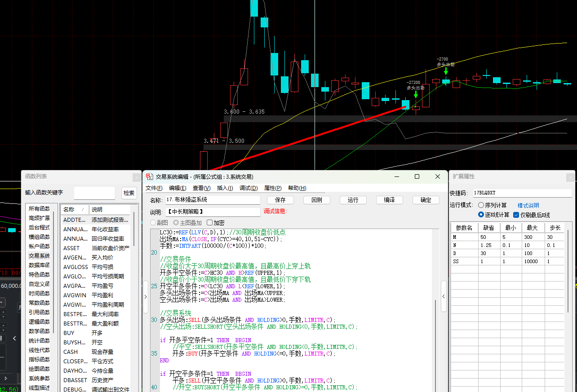
Task: Collapse properties panel via editor's right arrow handle
Action: 444,296
